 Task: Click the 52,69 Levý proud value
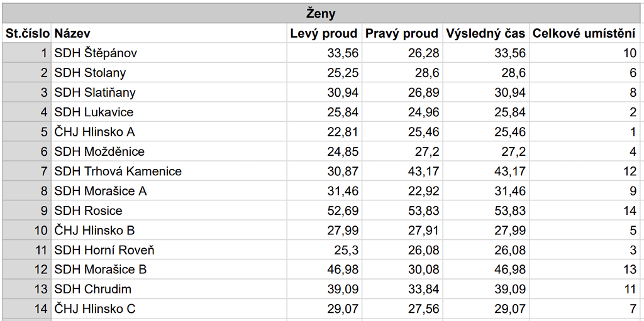[324, 210]
